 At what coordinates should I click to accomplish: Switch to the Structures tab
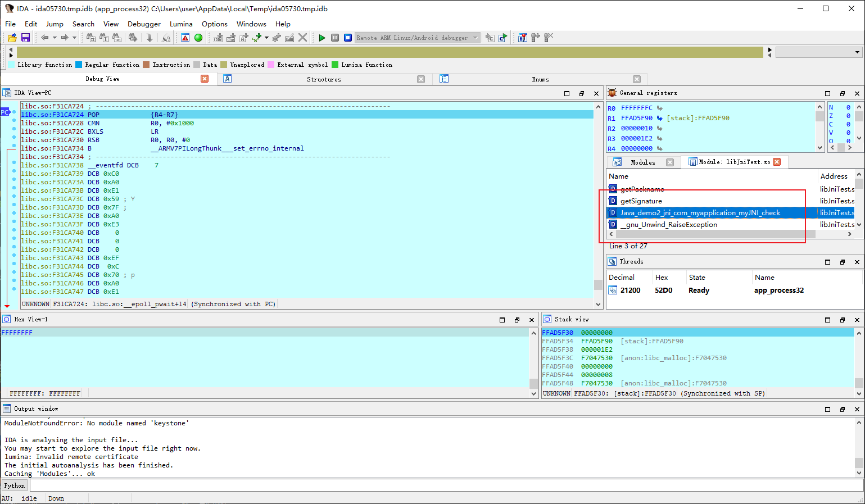coord(324,79)
